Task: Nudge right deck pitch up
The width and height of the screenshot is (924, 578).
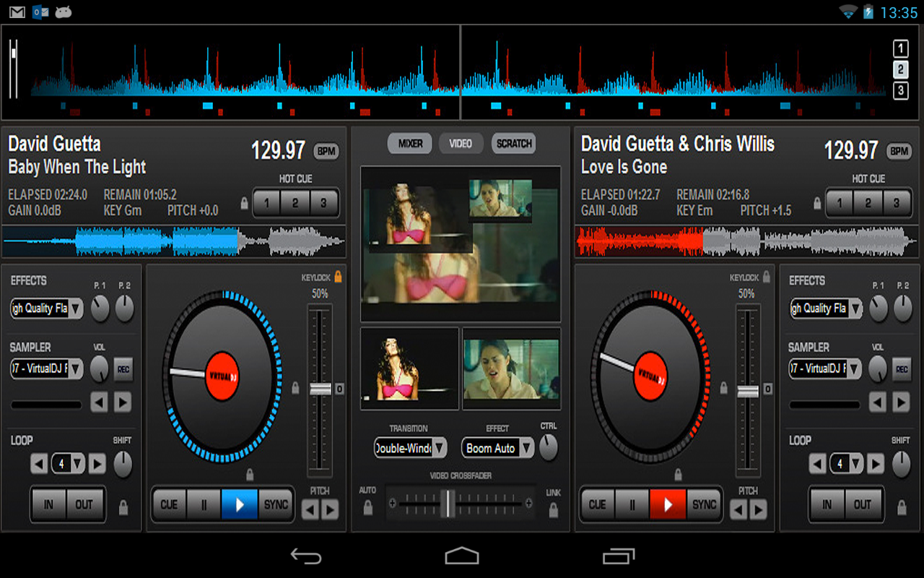Action: [x=759, y=510]
